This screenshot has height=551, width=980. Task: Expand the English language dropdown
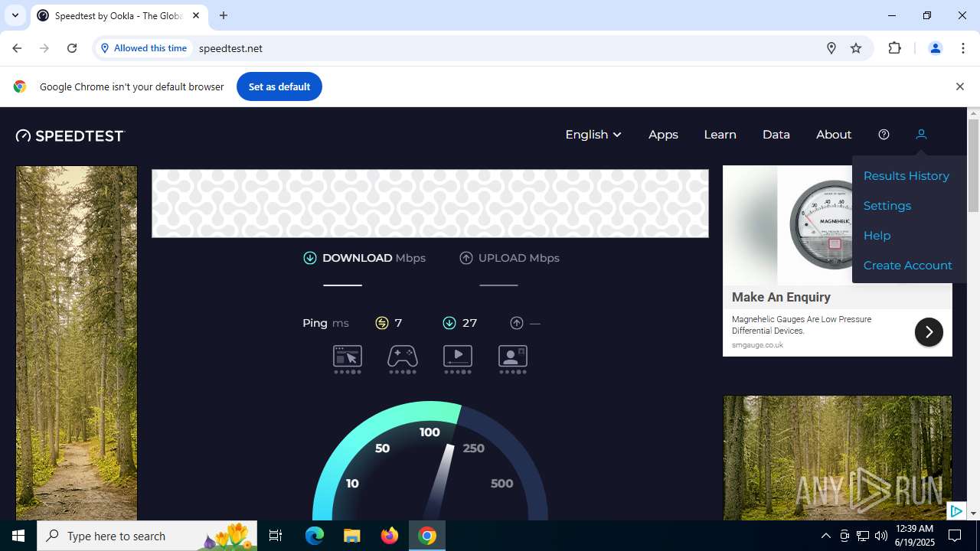coord(593,135)
